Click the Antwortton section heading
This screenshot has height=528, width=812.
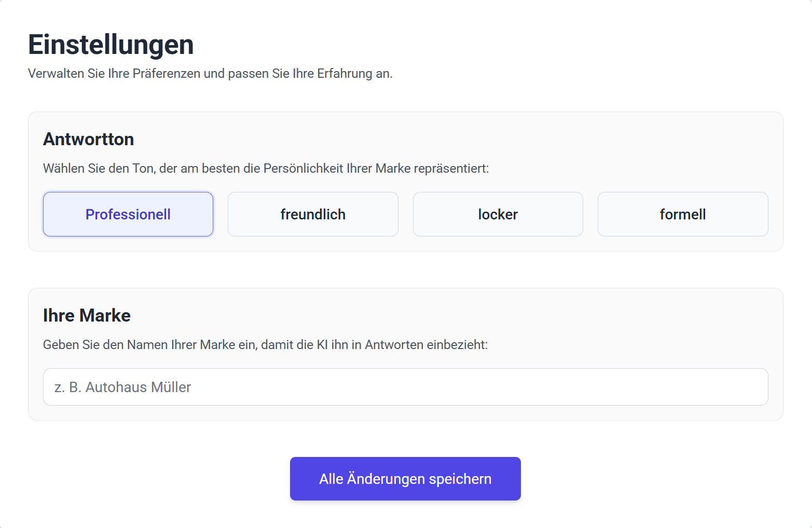point(89,139)
